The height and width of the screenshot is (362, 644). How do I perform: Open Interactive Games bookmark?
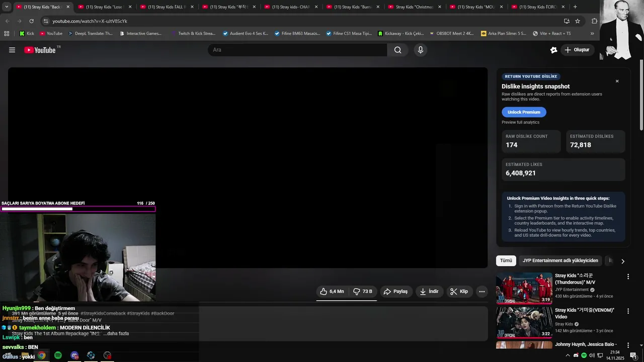click(141, 34)
